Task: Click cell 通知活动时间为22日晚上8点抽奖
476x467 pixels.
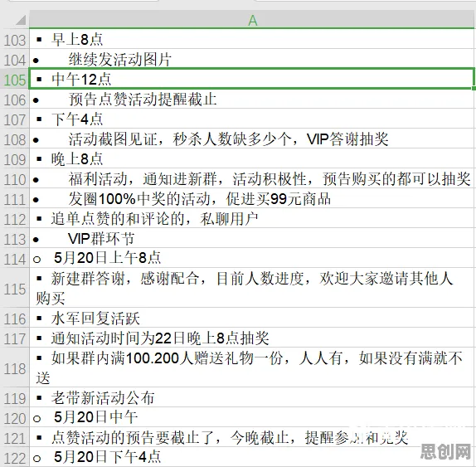Action: [x=251, y=338]
